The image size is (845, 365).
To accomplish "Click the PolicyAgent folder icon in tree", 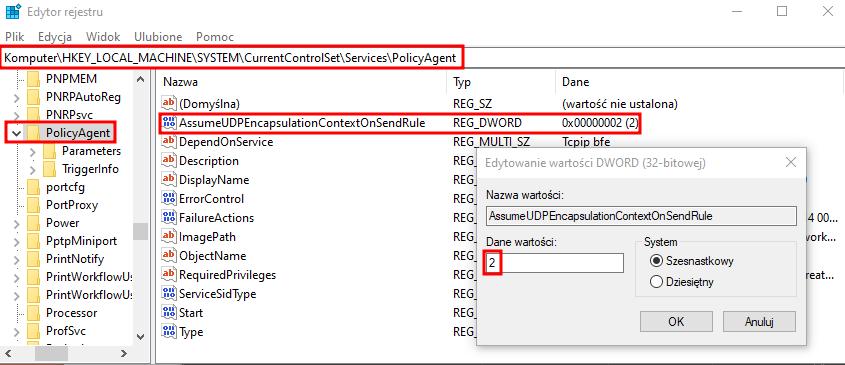I will click(x=34, y=133).
